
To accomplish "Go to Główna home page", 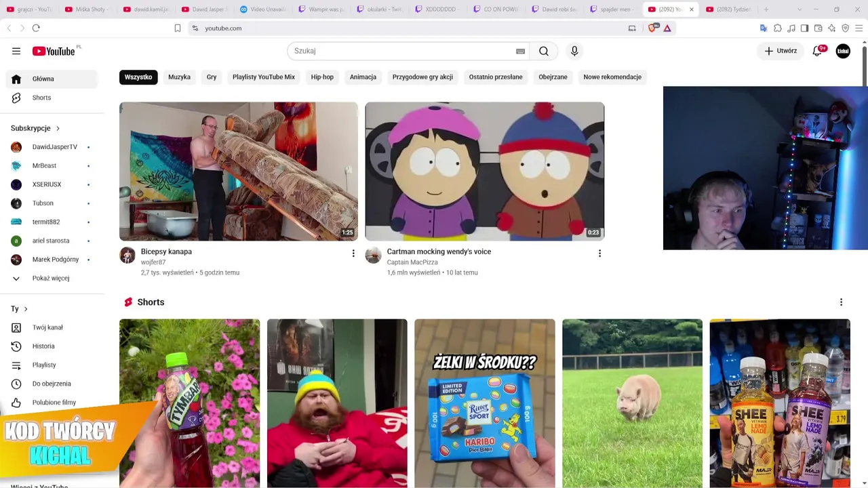I will click(x=51, y=79).
